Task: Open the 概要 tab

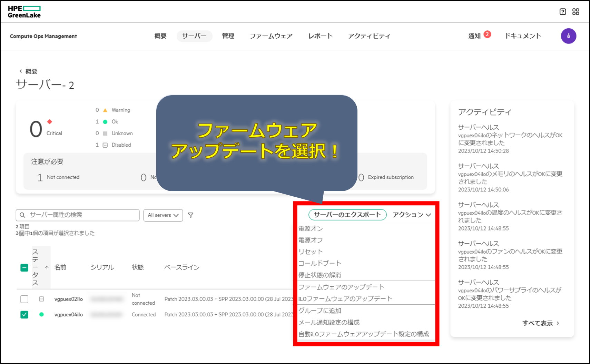Action: (160, 36)
